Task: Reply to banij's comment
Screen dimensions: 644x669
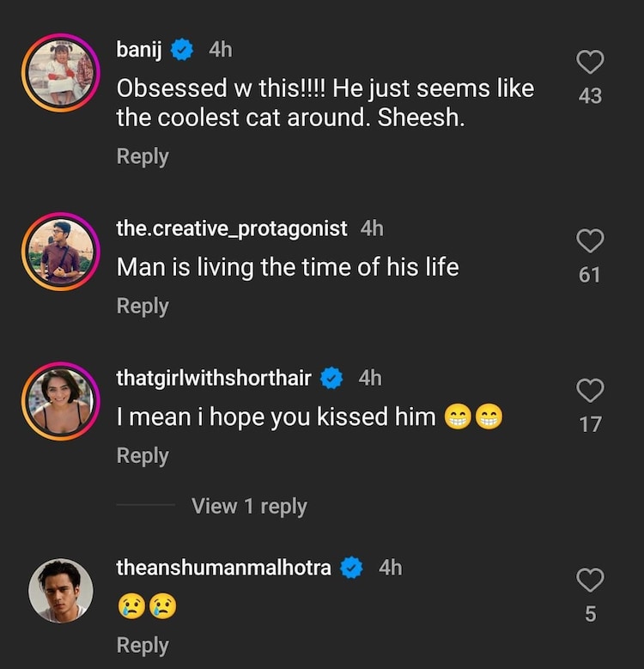Action: click(143, 156)
